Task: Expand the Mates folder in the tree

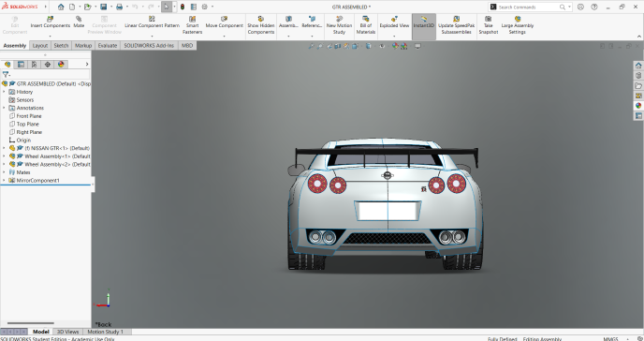Action: click(4, 172)
